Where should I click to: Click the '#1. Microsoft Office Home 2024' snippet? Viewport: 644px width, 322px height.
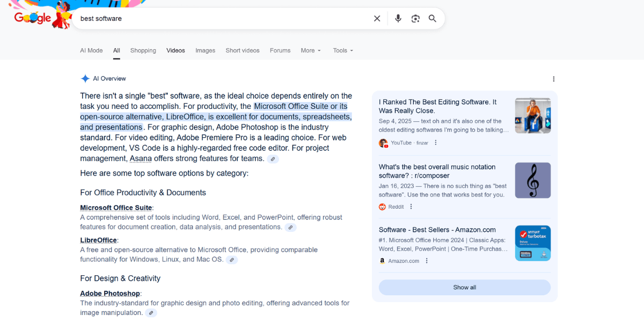coord(443,245)
